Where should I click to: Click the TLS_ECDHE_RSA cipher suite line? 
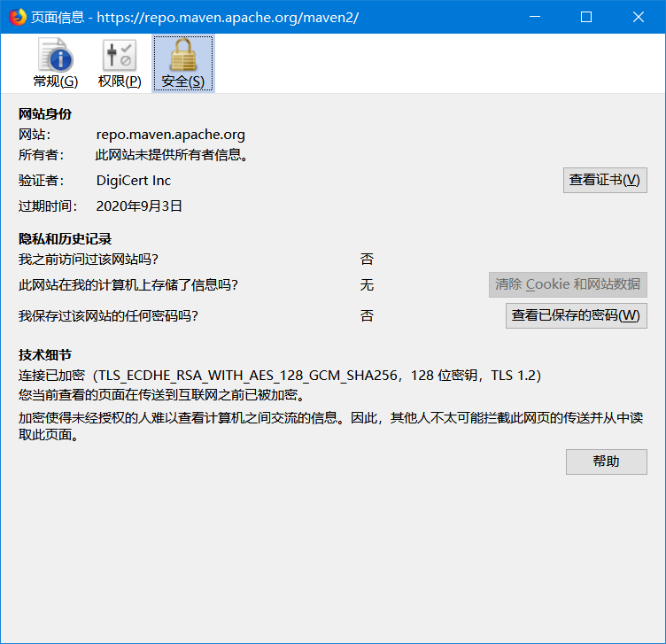tap(280, 376)
